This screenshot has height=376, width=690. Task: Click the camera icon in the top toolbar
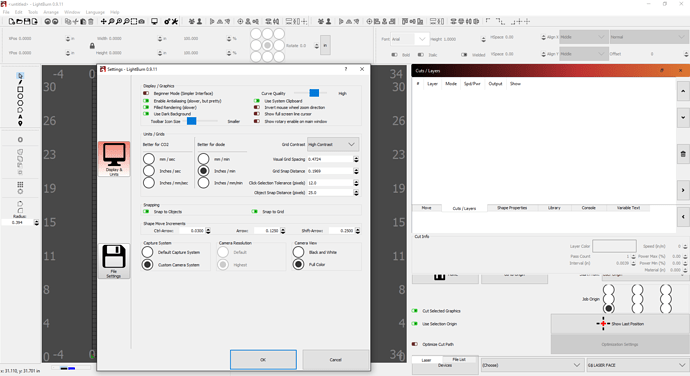pyautogui.click(x=141, y=21)
